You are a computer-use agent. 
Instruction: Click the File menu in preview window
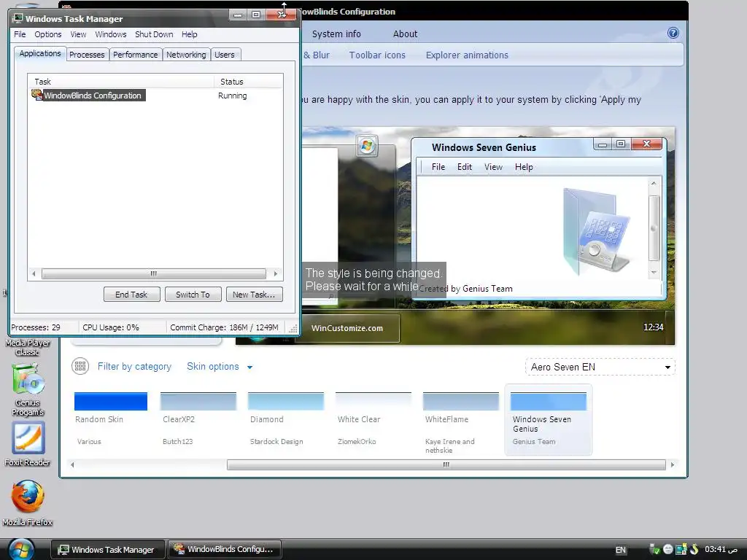pyautogui.click(x=438, y=167)
